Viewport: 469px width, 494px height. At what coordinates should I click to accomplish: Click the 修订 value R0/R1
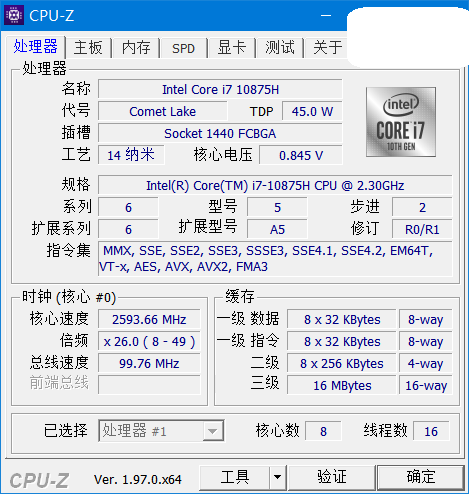point(422,229)
